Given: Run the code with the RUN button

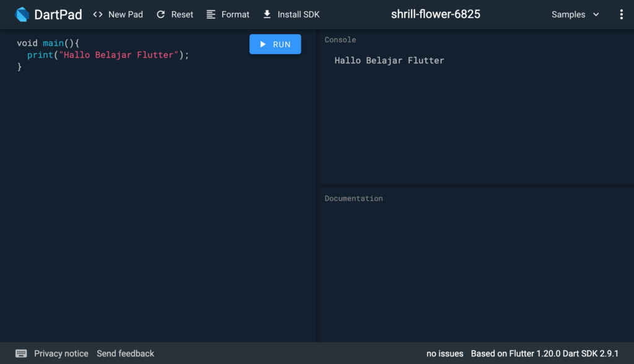Looking at the screenshot, I should pos(275,44).
